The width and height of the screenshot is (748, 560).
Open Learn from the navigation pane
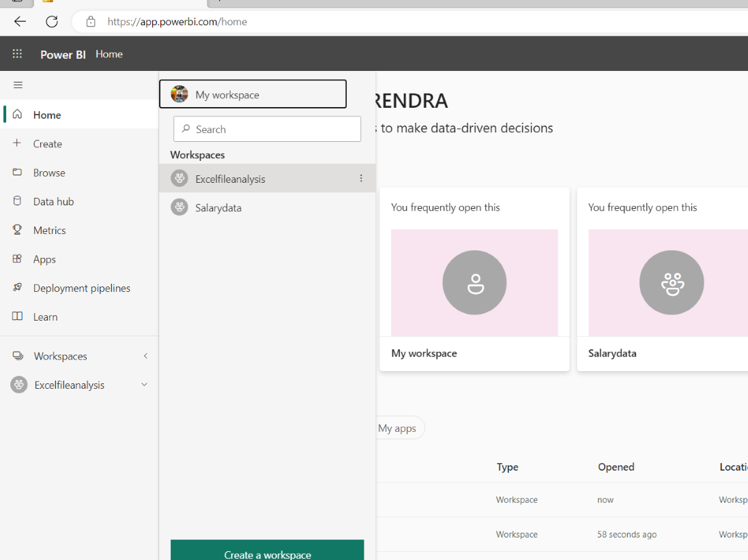point(80,317)
